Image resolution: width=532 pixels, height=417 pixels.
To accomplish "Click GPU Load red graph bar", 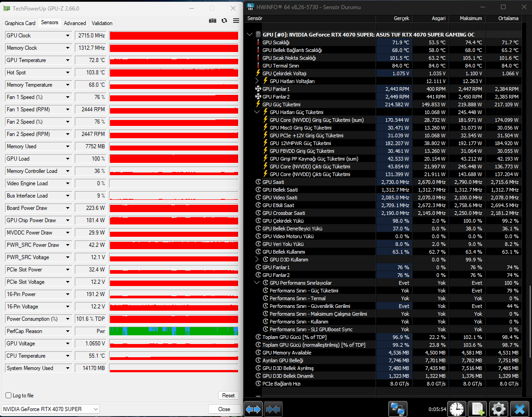I will [x=174, y=159].
